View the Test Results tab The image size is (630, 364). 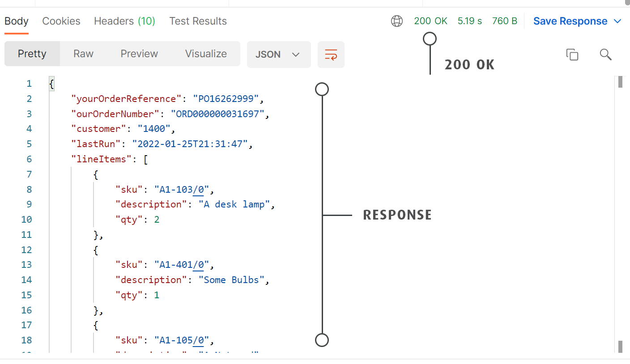tap(198, 21)
